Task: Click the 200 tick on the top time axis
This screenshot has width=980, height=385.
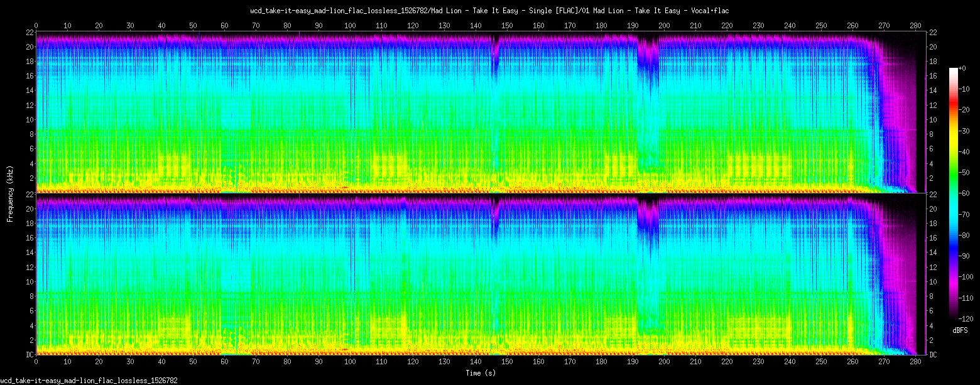Action: (x=664, y=26)
